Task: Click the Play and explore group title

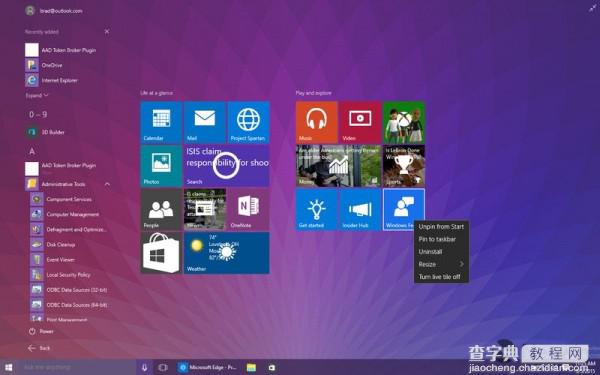Action: pyautogui.click(x=313, y=93)
